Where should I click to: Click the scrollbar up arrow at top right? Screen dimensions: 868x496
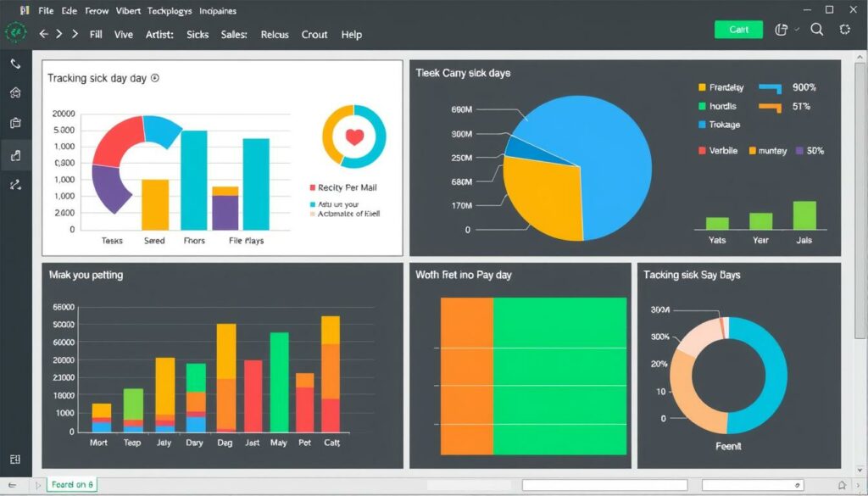tap(860, 57)
